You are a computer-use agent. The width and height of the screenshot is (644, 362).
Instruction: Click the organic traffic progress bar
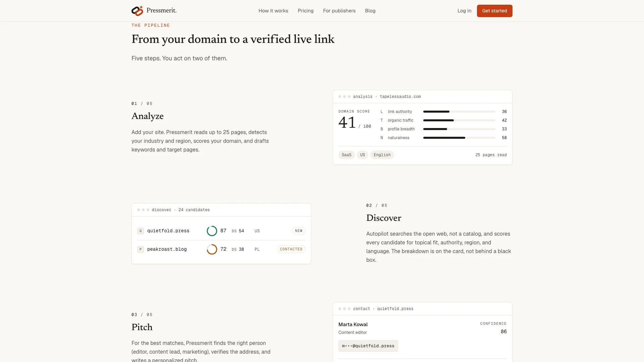[459, 120]
